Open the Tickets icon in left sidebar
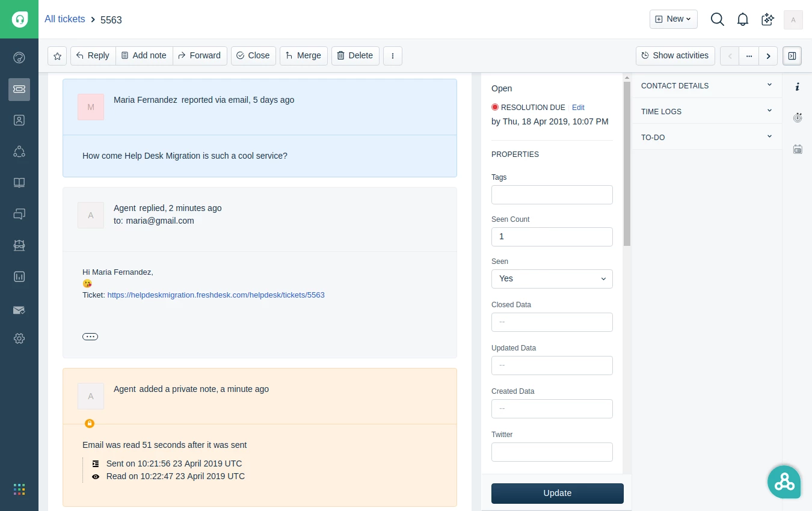 [19, 89]
